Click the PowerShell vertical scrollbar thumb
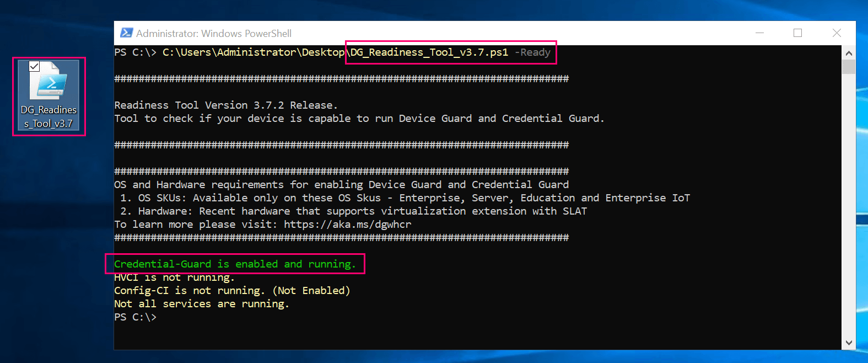This screenshot has height=363, width=868. click(x=849, y=67)
